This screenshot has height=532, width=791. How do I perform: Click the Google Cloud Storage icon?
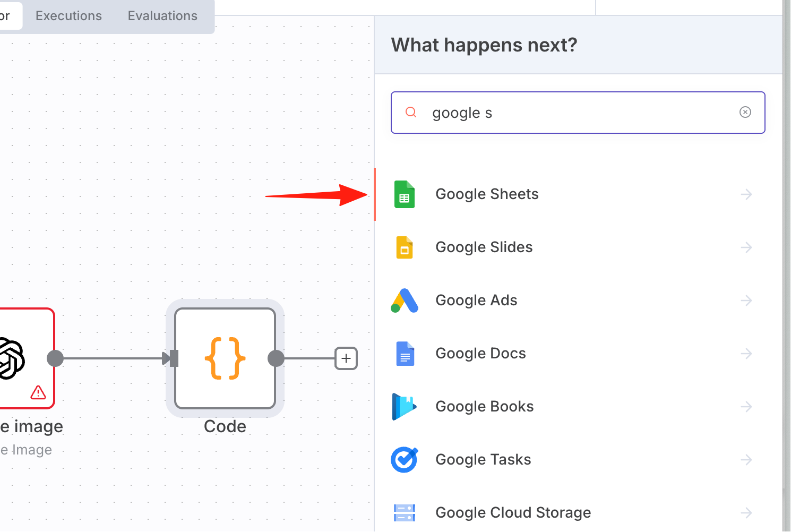click(x=405, y=513)
